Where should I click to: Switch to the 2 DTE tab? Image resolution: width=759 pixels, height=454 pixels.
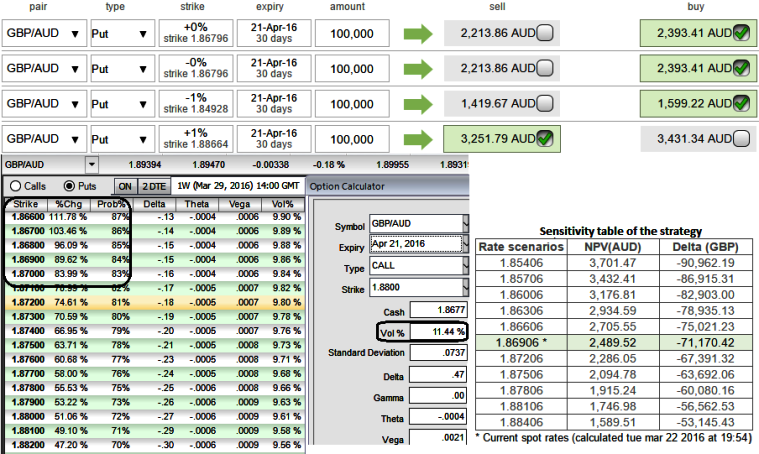[154, 186]
